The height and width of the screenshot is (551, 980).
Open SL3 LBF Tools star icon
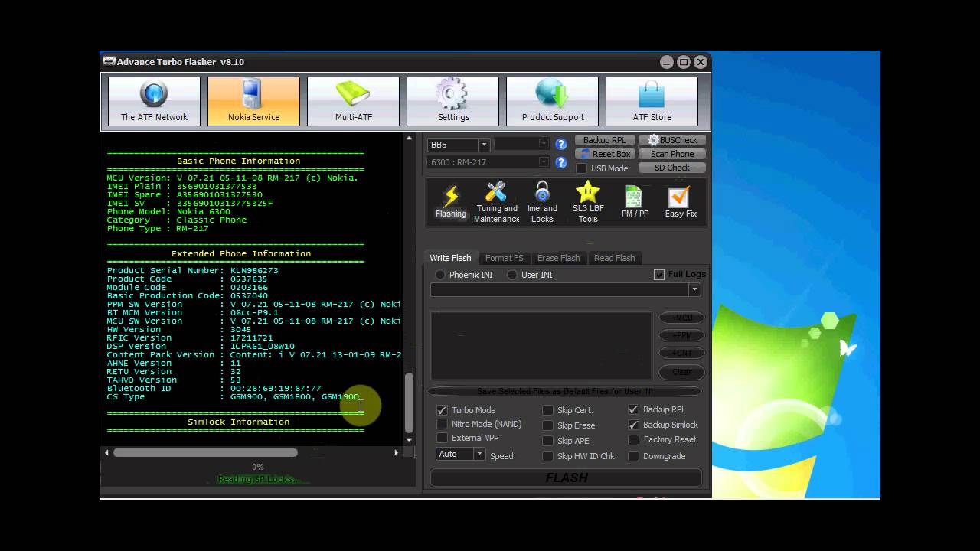(x=588, y=202)
